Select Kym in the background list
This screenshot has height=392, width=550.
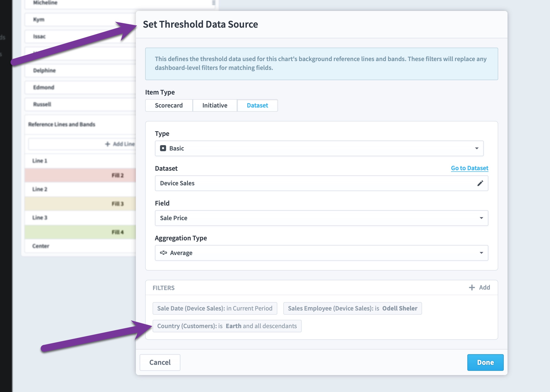80,20
